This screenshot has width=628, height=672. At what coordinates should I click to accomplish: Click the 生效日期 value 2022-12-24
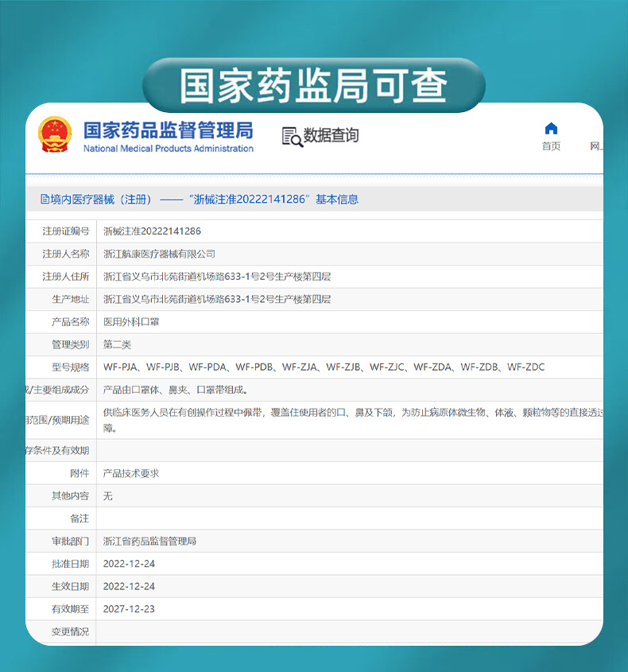129,586
